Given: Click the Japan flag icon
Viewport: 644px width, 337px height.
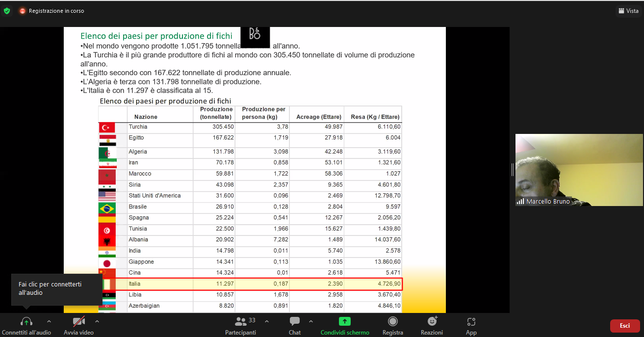Looking at the screenshot, I should [x=107, y=263].
